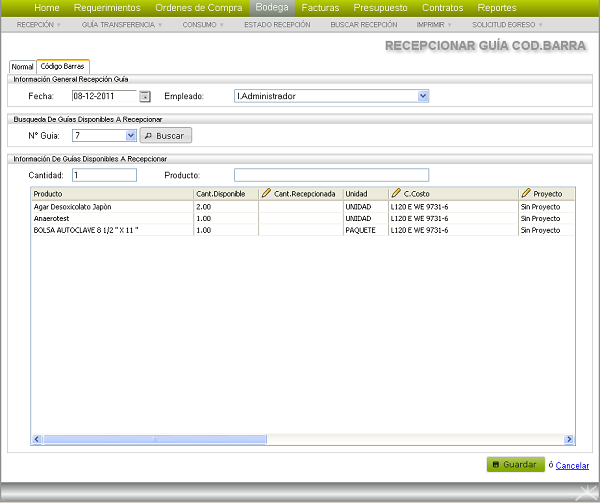Screen dimensions: 600x503
Task: Select the Anaerotest row
Action: (x=303, y=218)
